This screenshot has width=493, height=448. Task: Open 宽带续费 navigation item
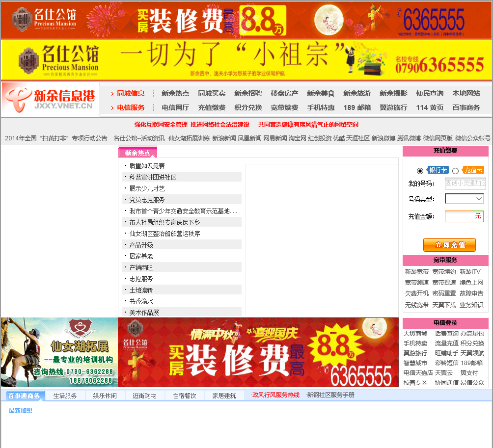click(284, 107)
